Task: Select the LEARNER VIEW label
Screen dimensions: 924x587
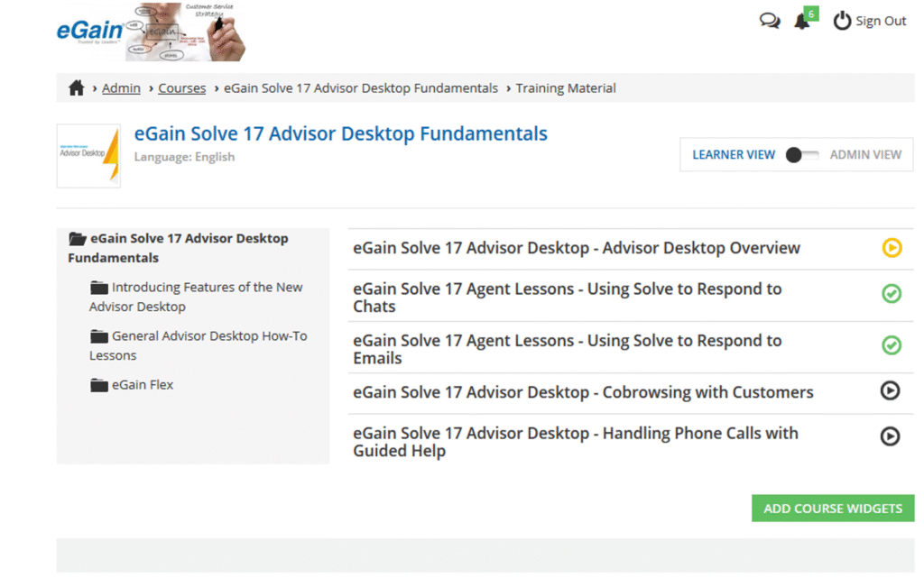Action: (x=734, y=155)
